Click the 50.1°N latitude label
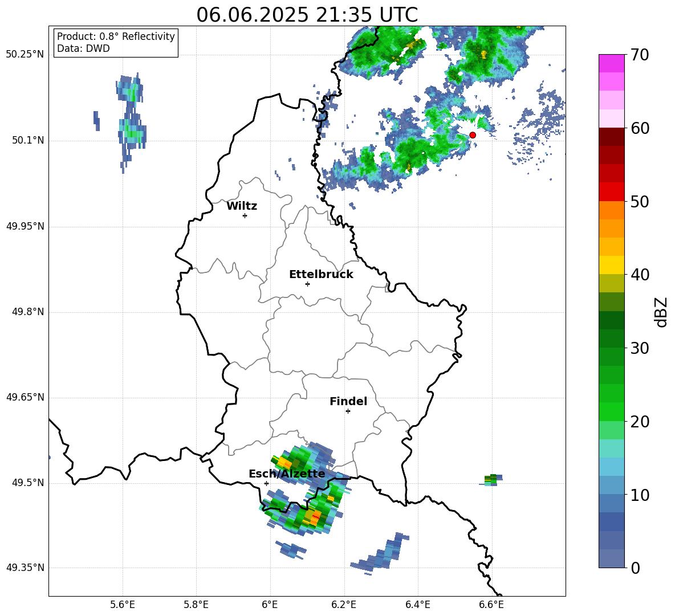 coord(28,141)
